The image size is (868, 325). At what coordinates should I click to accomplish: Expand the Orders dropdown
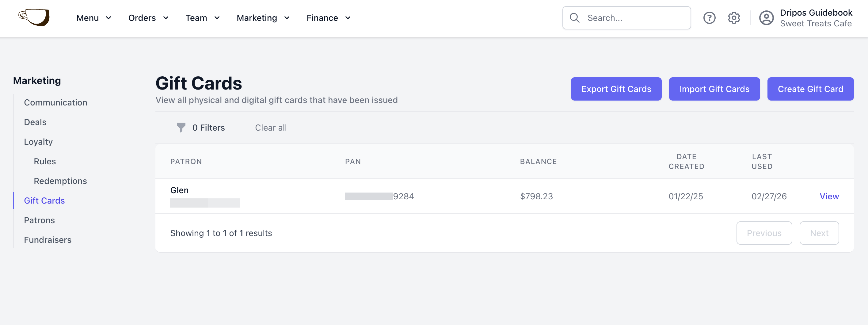pos(148,18)
